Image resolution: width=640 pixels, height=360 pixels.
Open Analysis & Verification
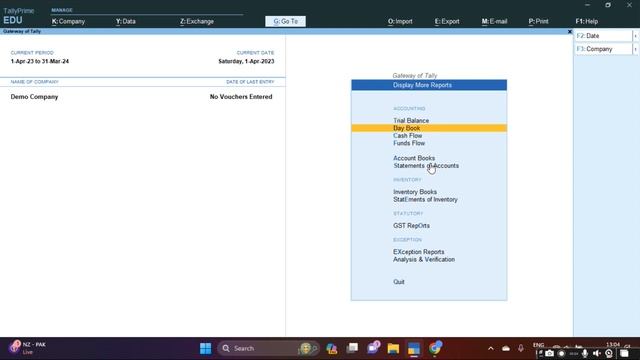[x=424, y=260]
